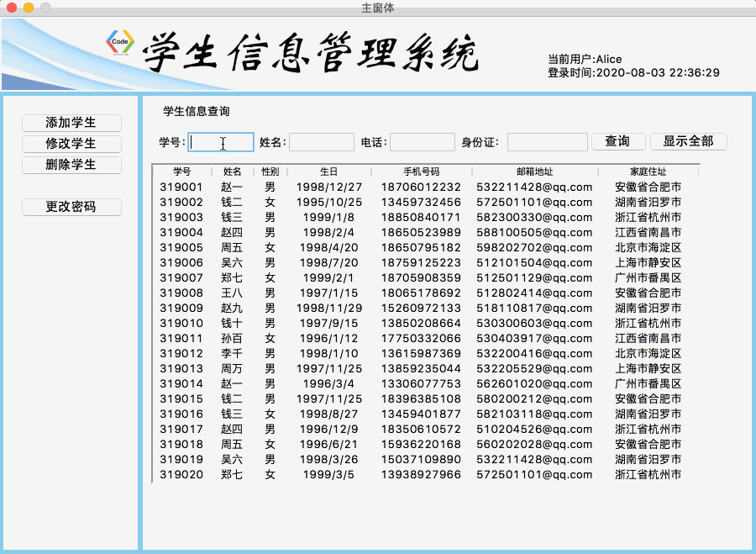The width and height of the screenshot is (756, 554).
Task: Select student ID cell 319005
Action: point(181,247)
